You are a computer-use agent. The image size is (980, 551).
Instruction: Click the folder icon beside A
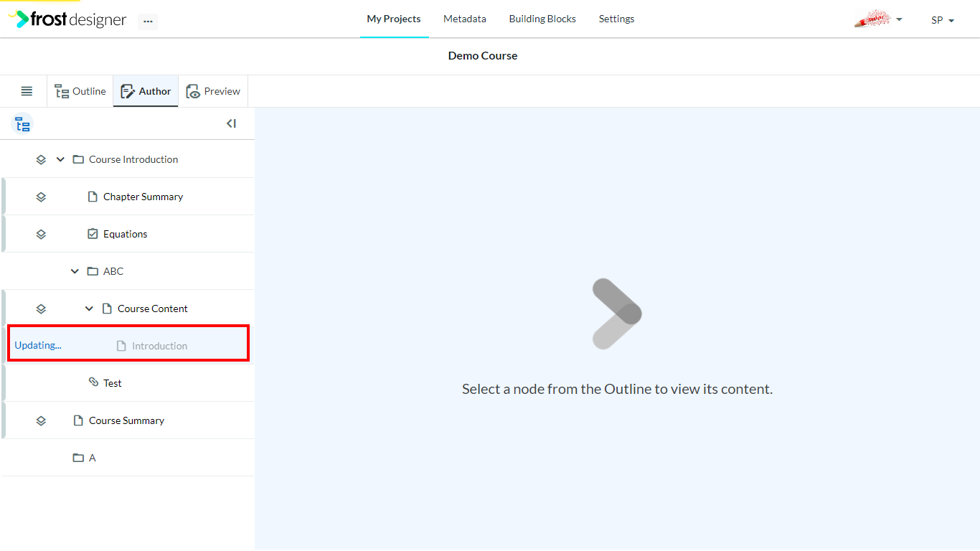(78, 458)
